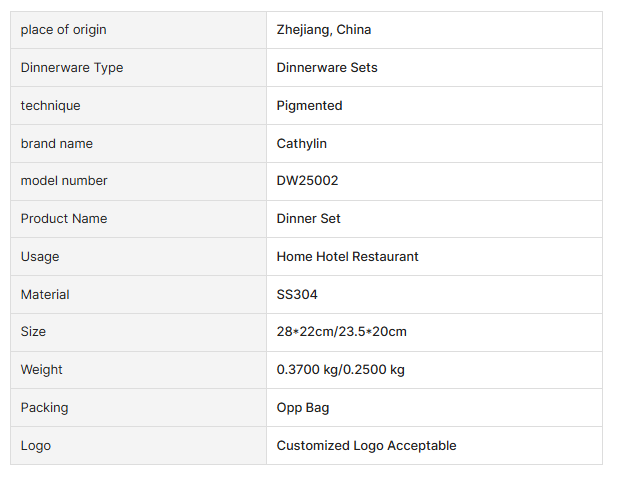617x477 pixels.
Task: Click the 'Dinnerware Type' row label
Action: [72, 68]
